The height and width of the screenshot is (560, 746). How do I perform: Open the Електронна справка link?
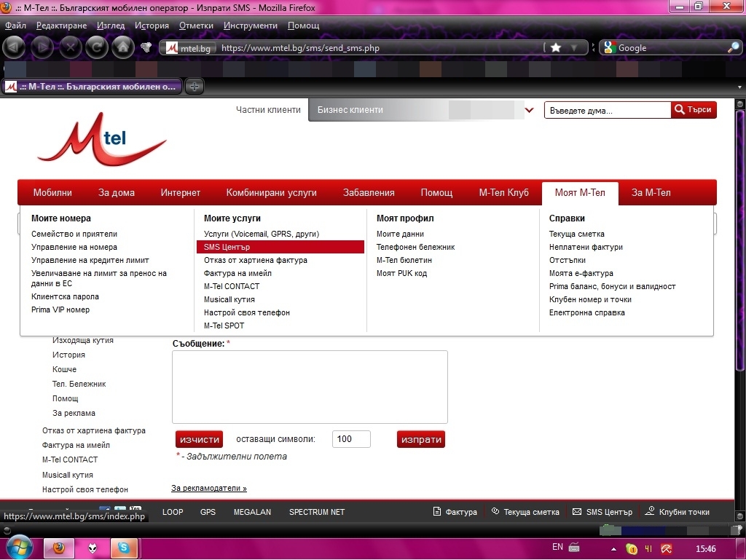coord(586,313)
